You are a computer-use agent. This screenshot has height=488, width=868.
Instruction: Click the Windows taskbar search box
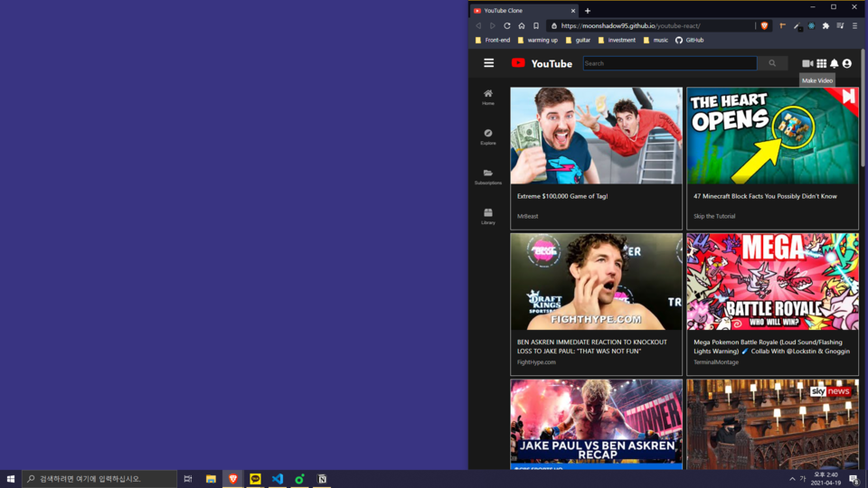[99, 479]
